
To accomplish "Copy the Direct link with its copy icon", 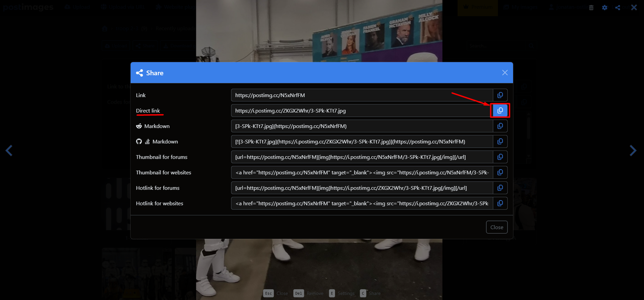I will click(500, 110).
